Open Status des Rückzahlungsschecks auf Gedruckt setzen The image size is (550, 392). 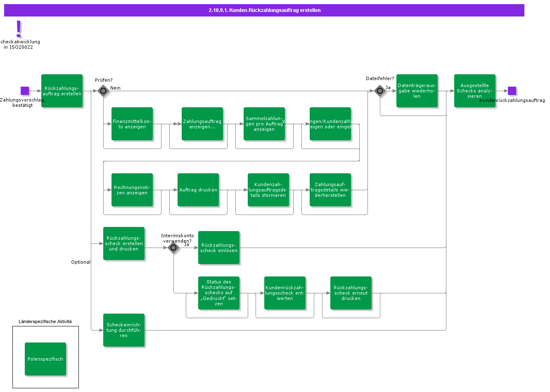point(219,293)
